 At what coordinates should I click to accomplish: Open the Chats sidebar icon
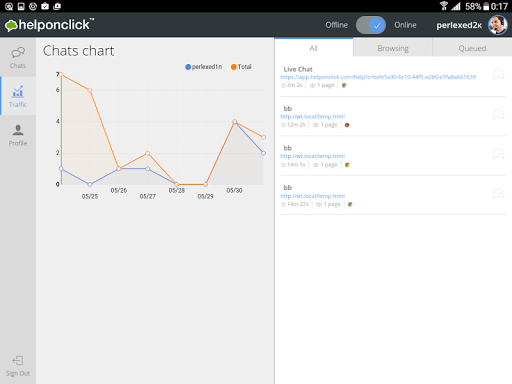(x=18, y=53)
